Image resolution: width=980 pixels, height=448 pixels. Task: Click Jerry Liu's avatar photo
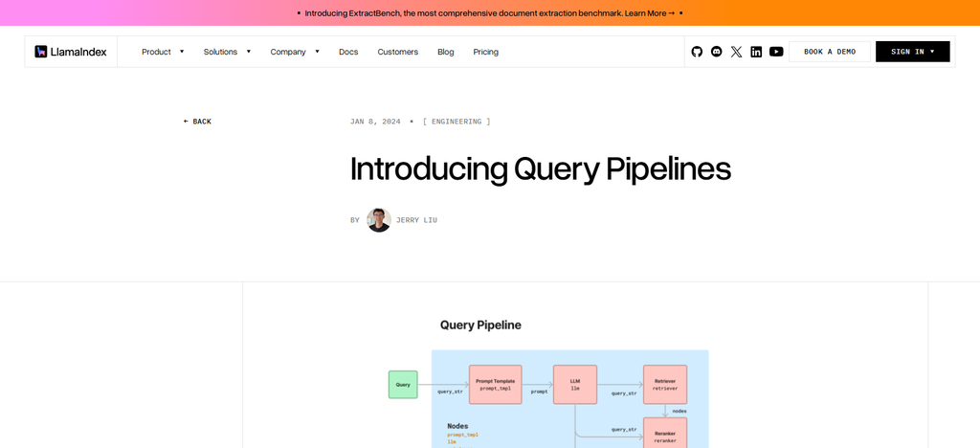coord(379,220)
